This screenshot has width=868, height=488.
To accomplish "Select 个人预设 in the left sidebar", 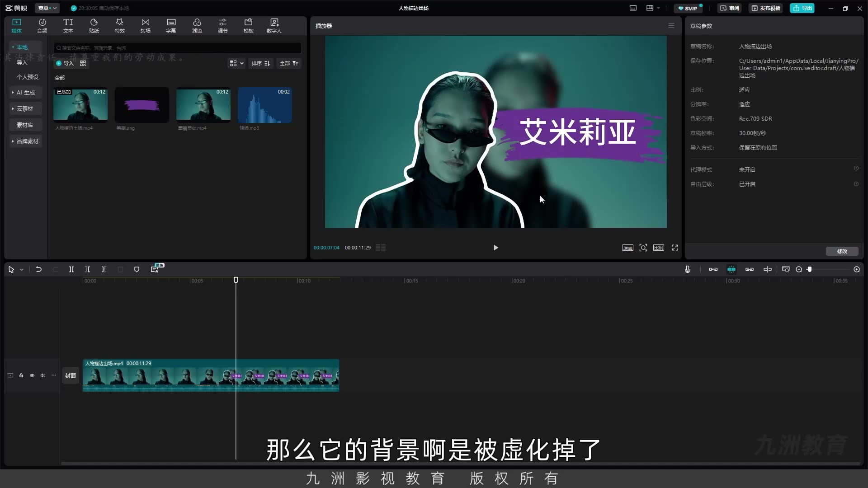I will (x=28, y=77).
